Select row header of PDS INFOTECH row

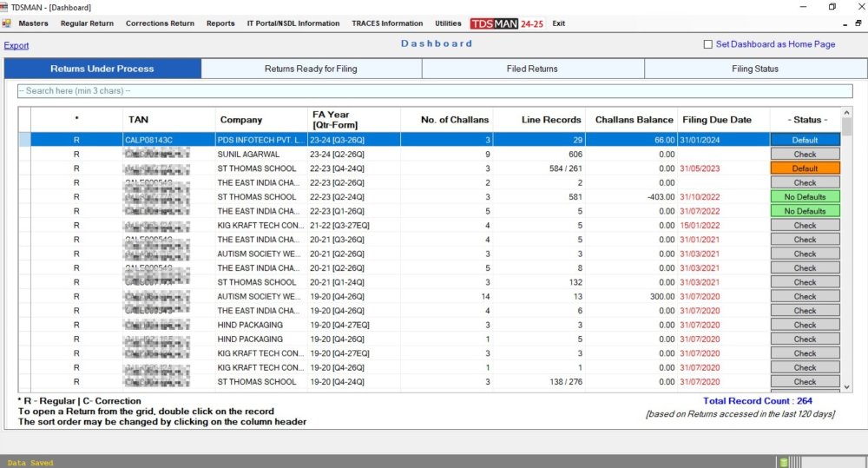(x=24, y=140)
